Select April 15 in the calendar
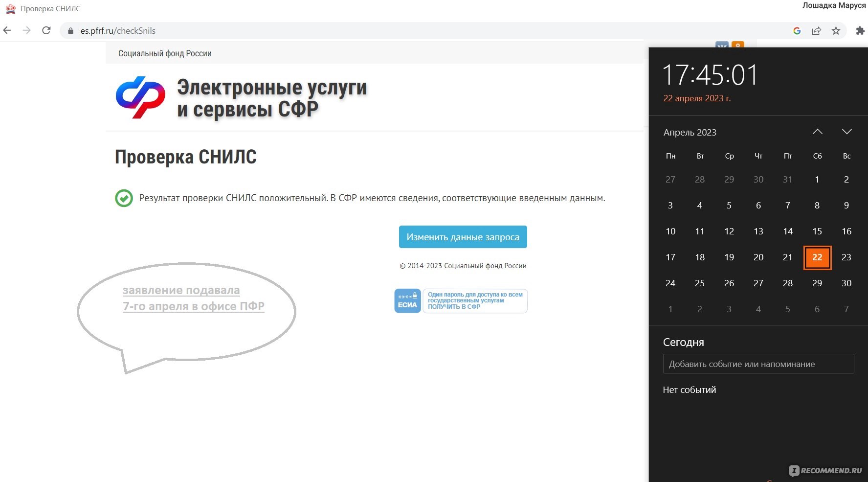 coord(817,231)
